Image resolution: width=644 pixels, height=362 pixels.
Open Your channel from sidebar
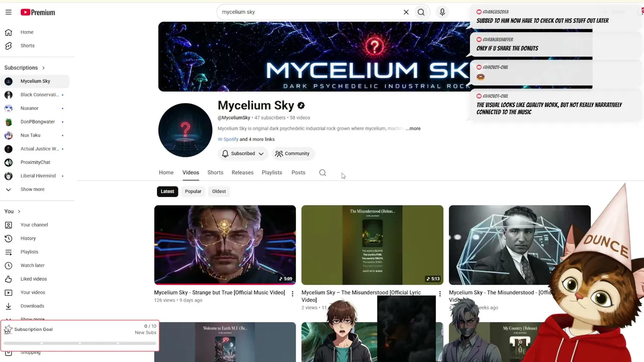coord(35,225)
